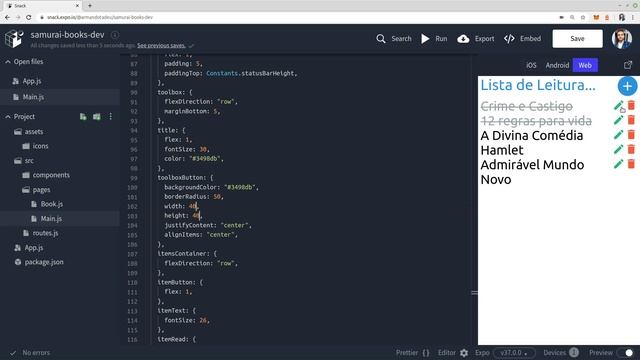Select the Web preview tab

[x=585, y=65]
